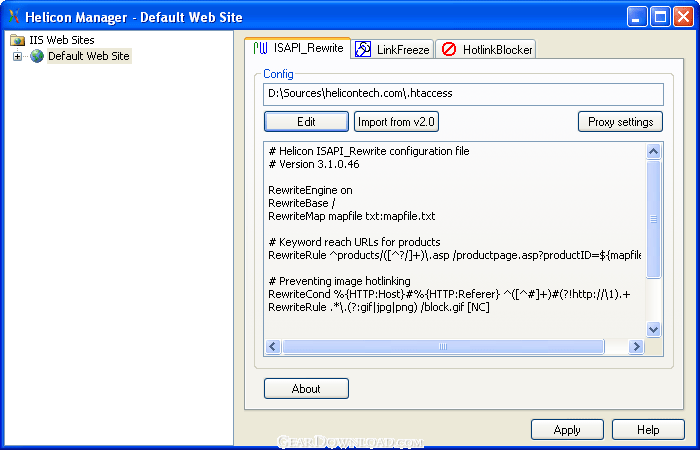The height and width of the screenshot is (450, 700).
Task: Click the horizontal scrollbar left arrow
Action: coord(273,346)
